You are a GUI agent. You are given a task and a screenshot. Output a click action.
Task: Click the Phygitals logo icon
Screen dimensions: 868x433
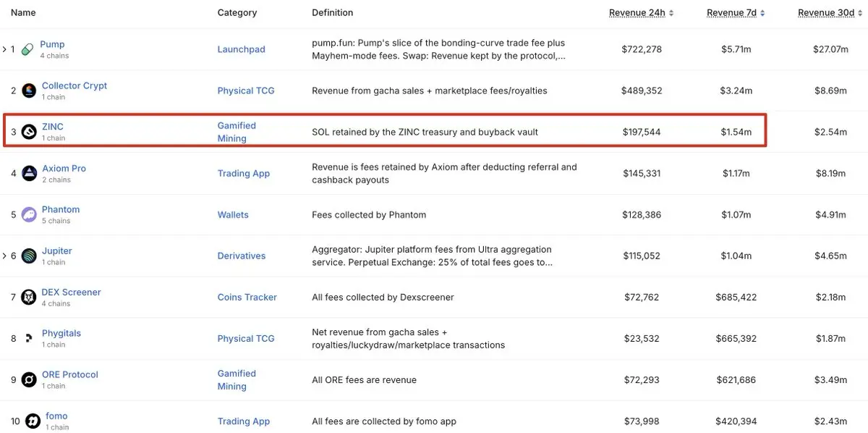[x=29, y=338]
